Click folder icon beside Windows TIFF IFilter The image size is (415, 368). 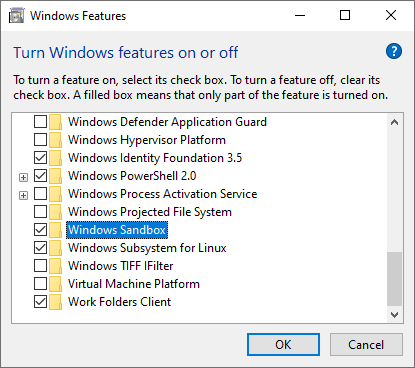point(55,266)
